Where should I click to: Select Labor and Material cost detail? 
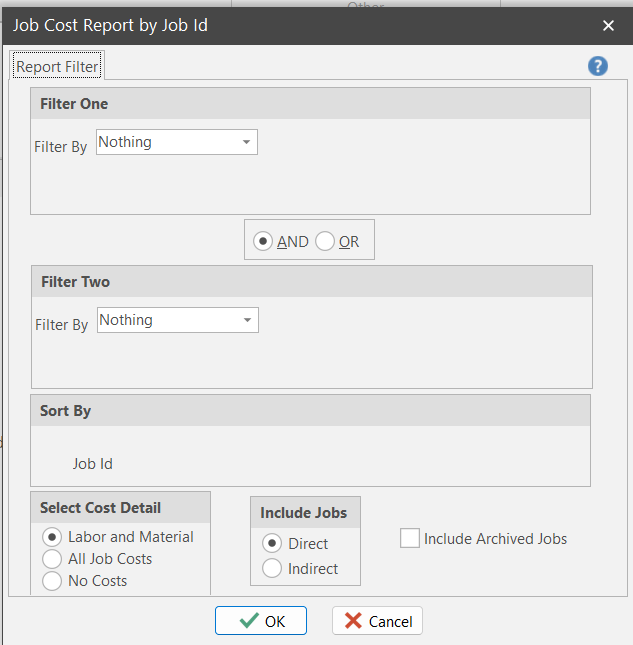pyautogui.click(x=52, y=537)
